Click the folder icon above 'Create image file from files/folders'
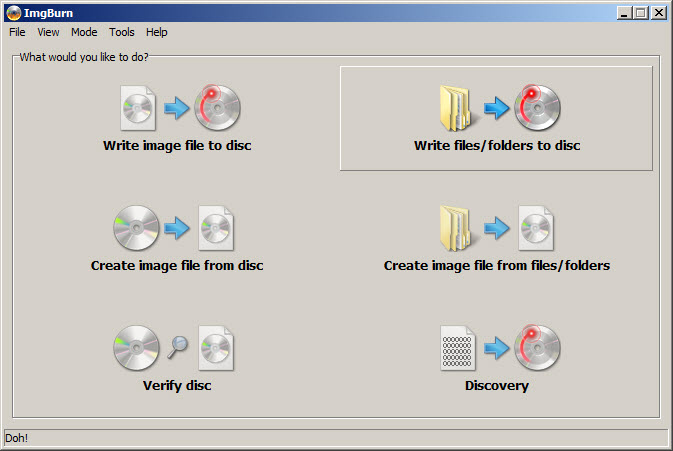 [456, 228]
